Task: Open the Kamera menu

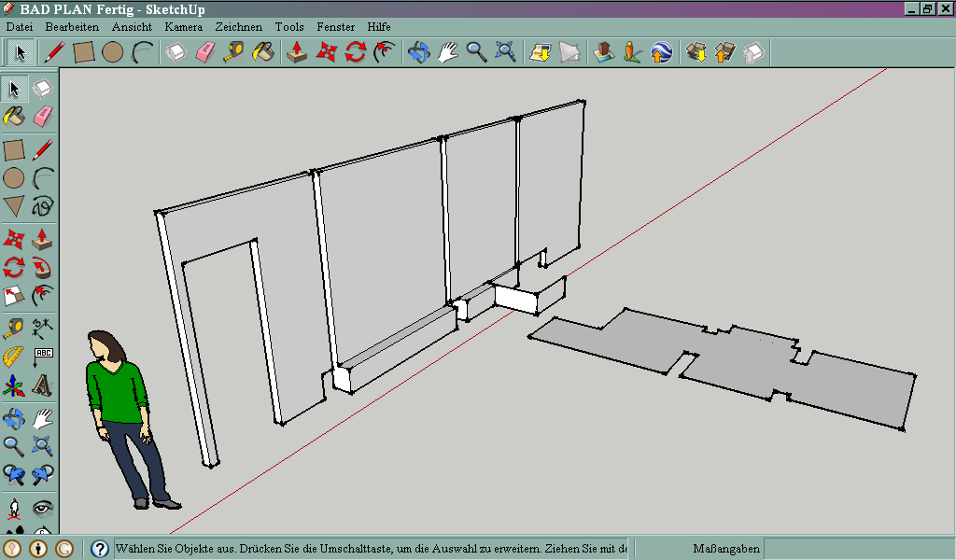Action: pyautogui.click(x=183, y=27)
